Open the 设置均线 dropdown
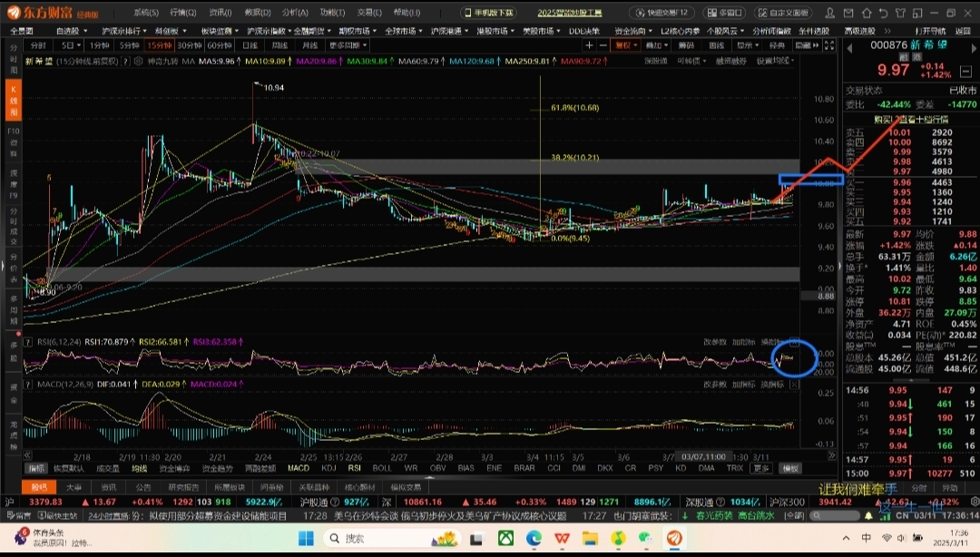 click(776, 61)
